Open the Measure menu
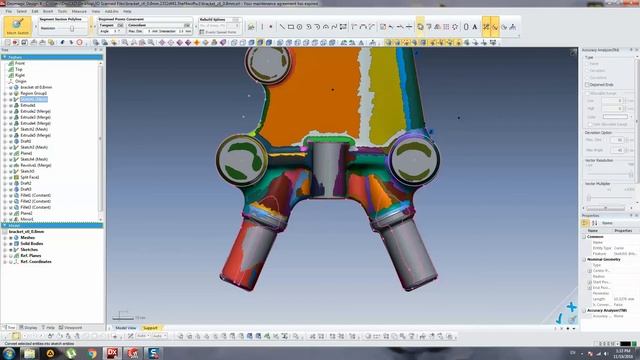 pyautogui.click(x=79, y=11)
